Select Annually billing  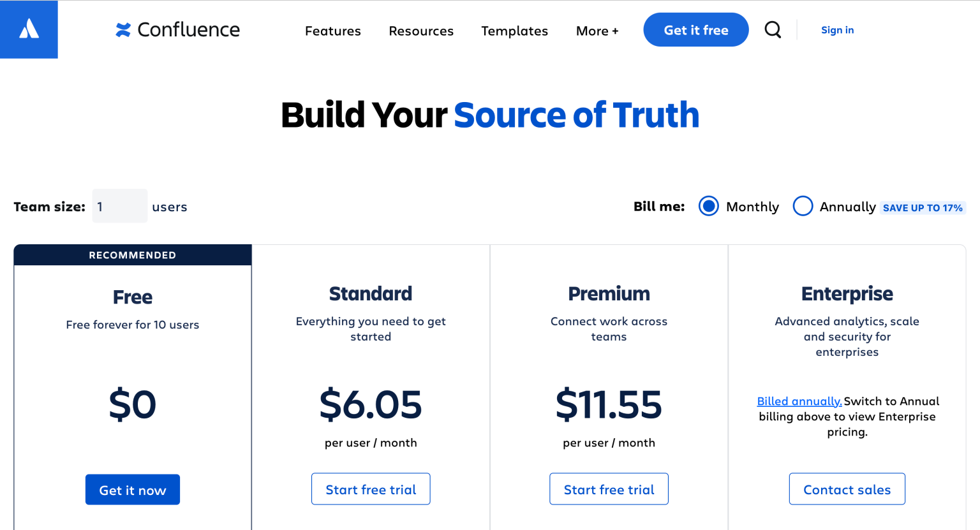coord(803,206)
